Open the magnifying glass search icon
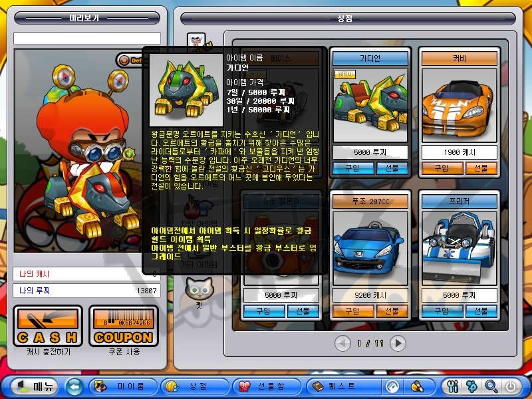This screenshot has height=399, width=532. click(491, 386)
